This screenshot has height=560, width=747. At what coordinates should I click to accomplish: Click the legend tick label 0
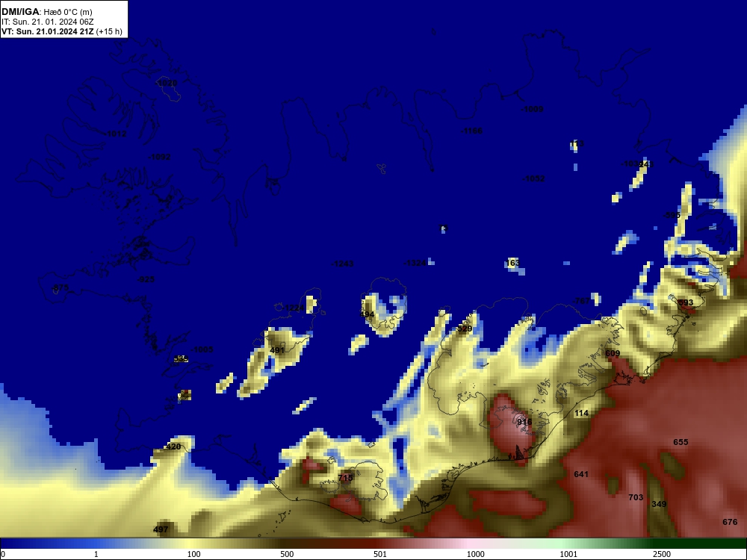3,554
